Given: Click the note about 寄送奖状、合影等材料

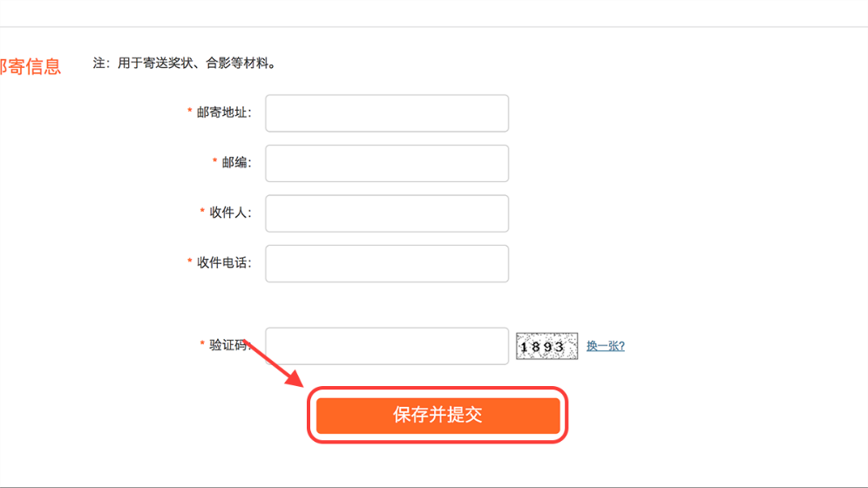Looking at the screenshot, I should (184, 63).
